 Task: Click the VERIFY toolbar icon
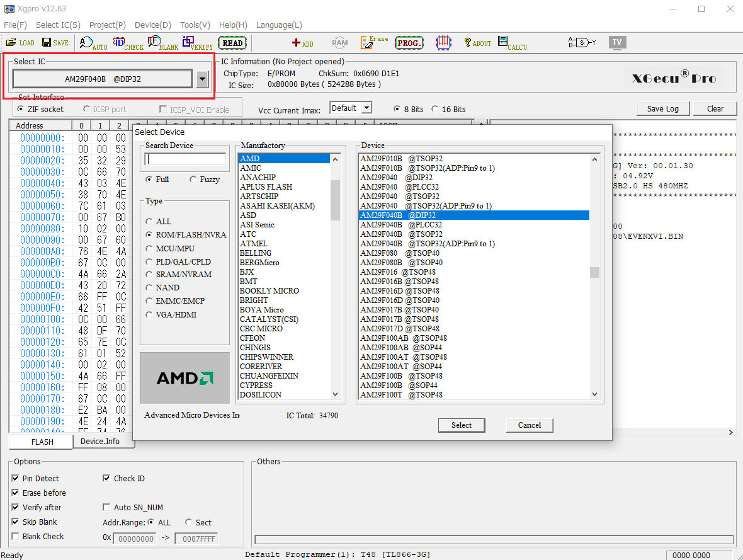tap(197, 43)
